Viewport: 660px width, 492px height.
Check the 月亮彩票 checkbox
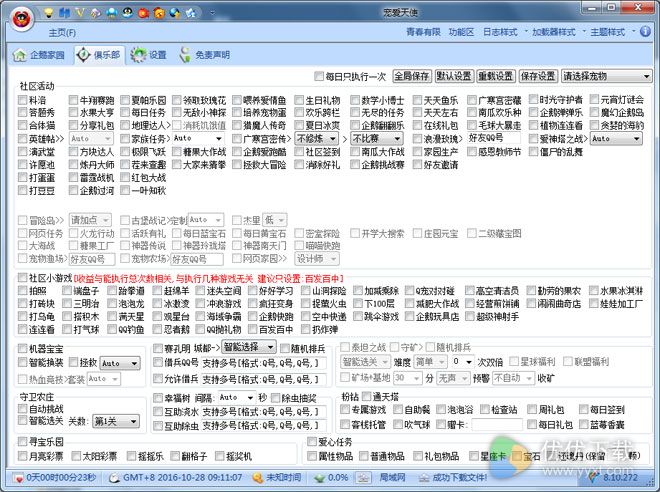(x=23, y=456)
